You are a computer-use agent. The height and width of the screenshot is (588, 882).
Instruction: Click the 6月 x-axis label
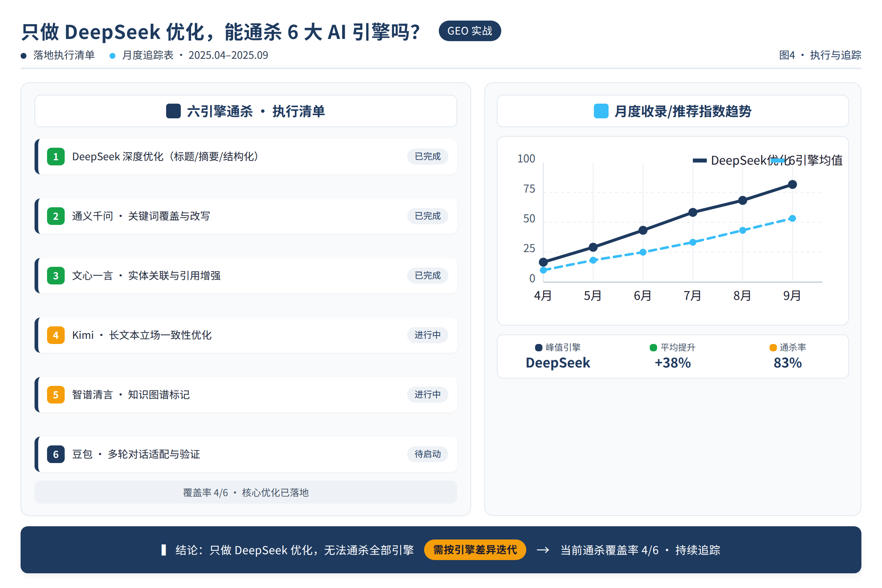point(643,296)
